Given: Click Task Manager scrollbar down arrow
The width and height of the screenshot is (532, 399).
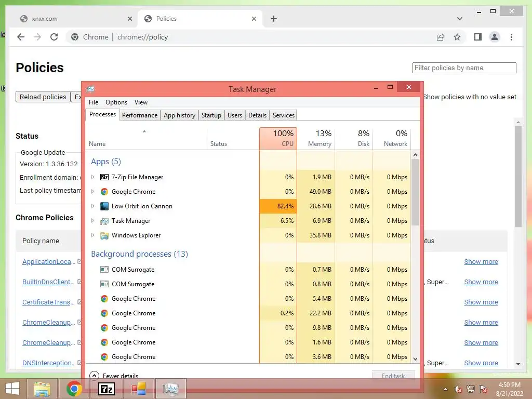Looking at the screenshot, I should 415,358.
